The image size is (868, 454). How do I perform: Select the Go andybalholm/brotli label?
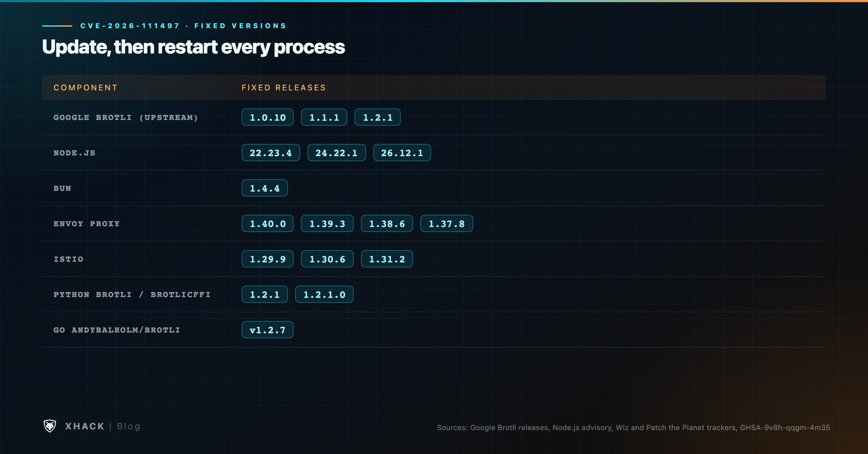(117, 330)
